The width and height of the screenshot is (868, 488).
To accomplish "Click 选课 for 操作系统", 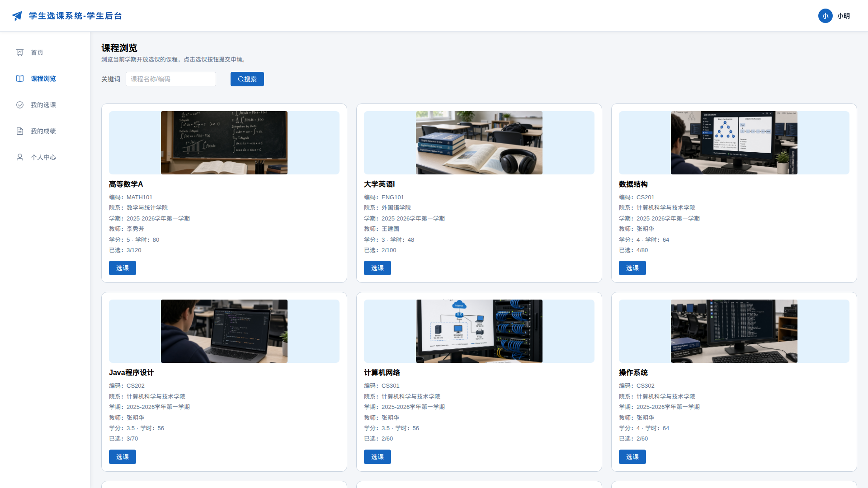I will pyautogui.click(x=632, y=457).
